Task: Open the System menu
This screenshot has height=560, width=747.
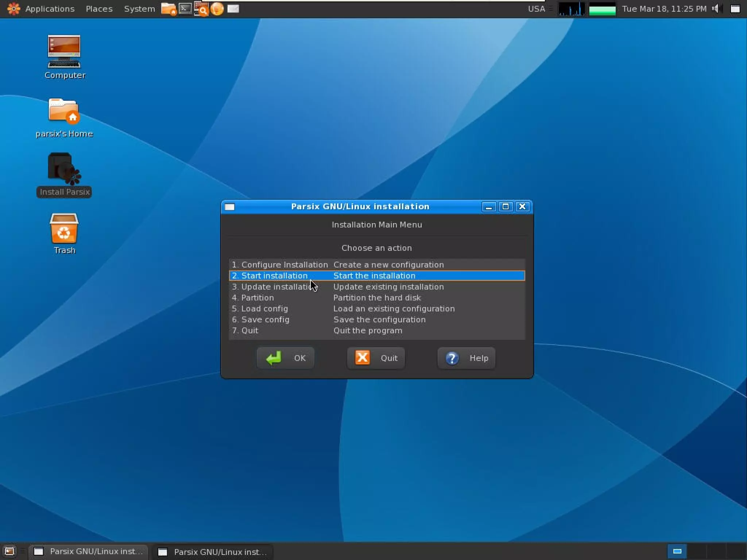Action: [x=139, y=9]
